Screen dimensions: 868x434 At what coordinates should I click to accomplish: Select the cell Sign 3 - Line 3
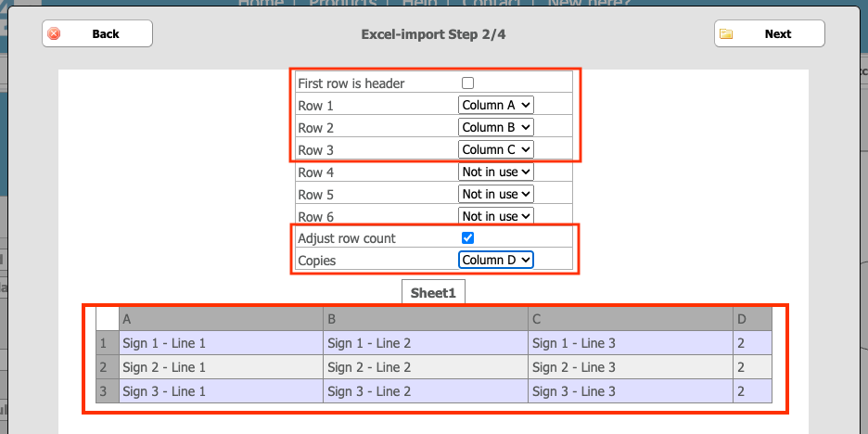click(631, 391)
